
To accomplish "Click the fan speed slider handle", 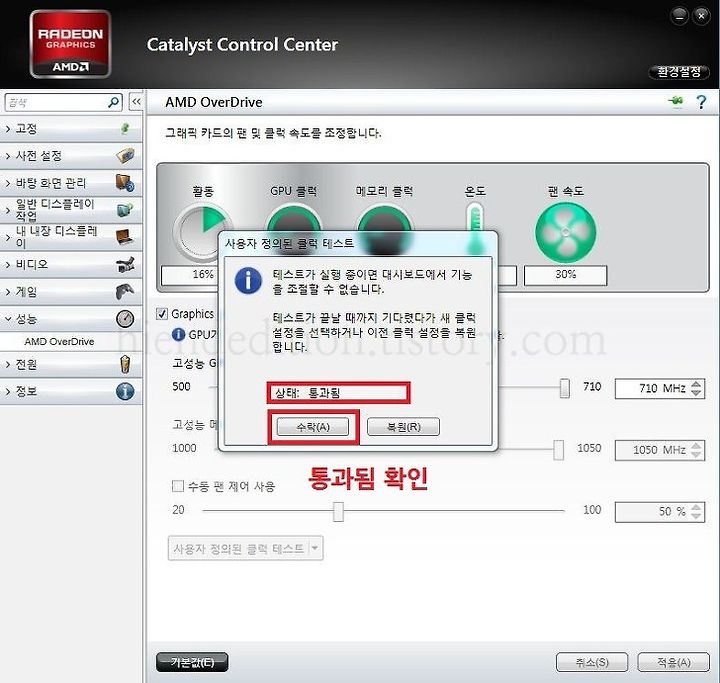I will pos(338,511).
